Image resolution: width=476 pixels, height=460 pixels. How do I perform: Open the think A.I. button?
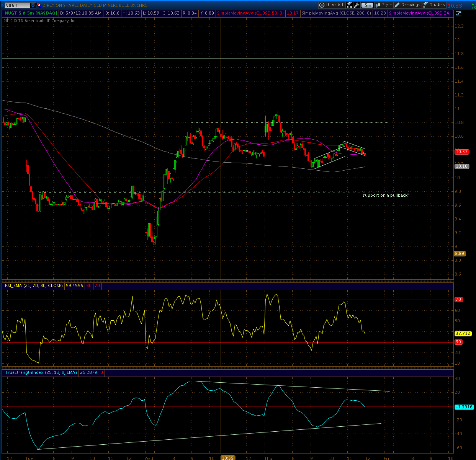[332, 5]
